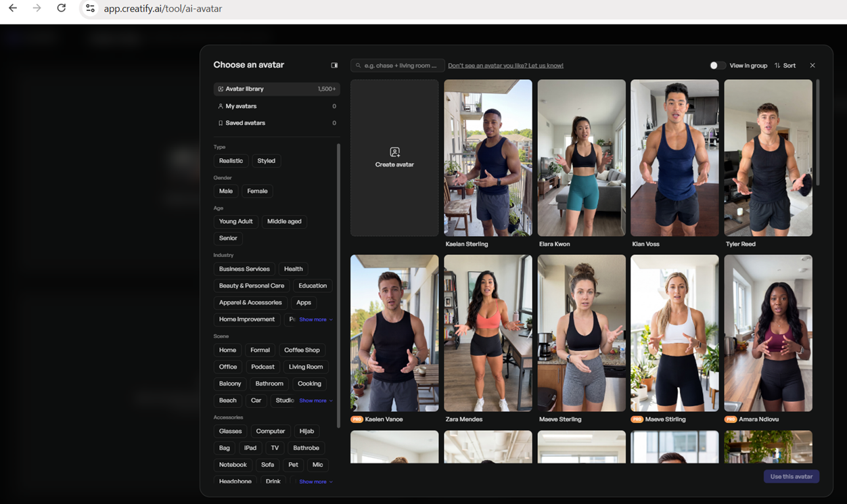
Task: Select Beauty & Personal Care tag
Action: [x=252, y=286]
